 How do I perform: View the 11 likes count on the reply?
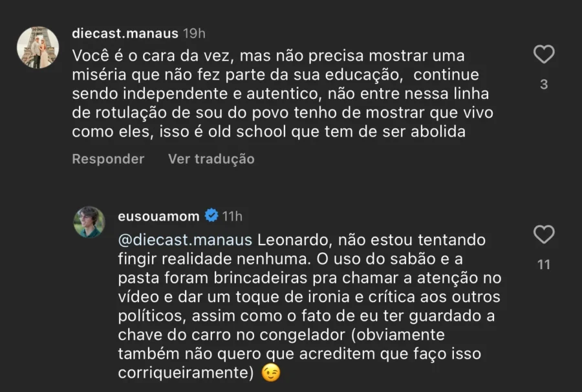tap(544, 264)
